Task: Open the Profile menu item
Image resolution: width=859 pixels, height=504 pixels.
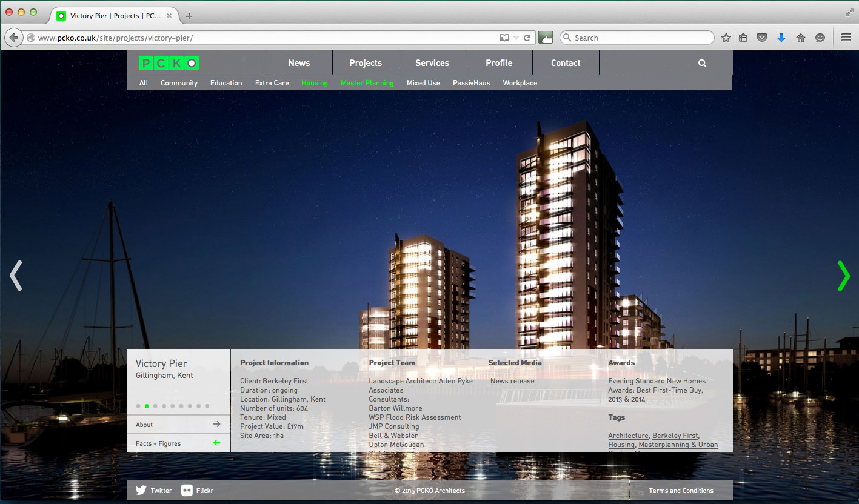Action: (499, 63)
